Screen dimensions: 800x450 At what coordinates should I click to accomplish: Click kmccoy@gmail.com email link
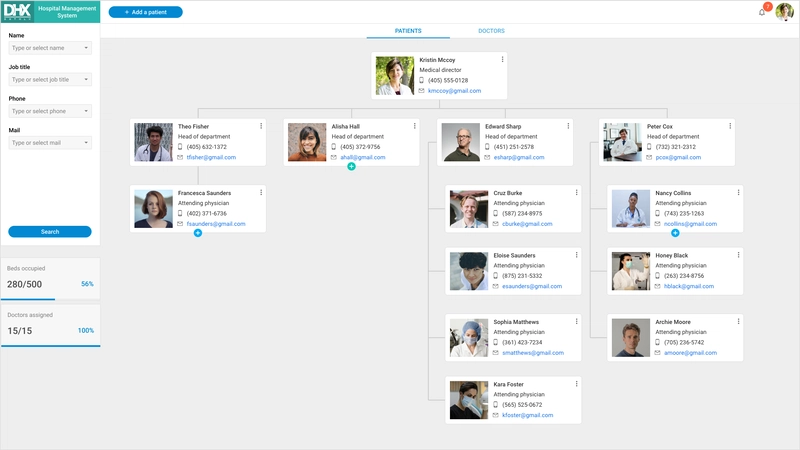pyautogui.click(x=454, y=91)
